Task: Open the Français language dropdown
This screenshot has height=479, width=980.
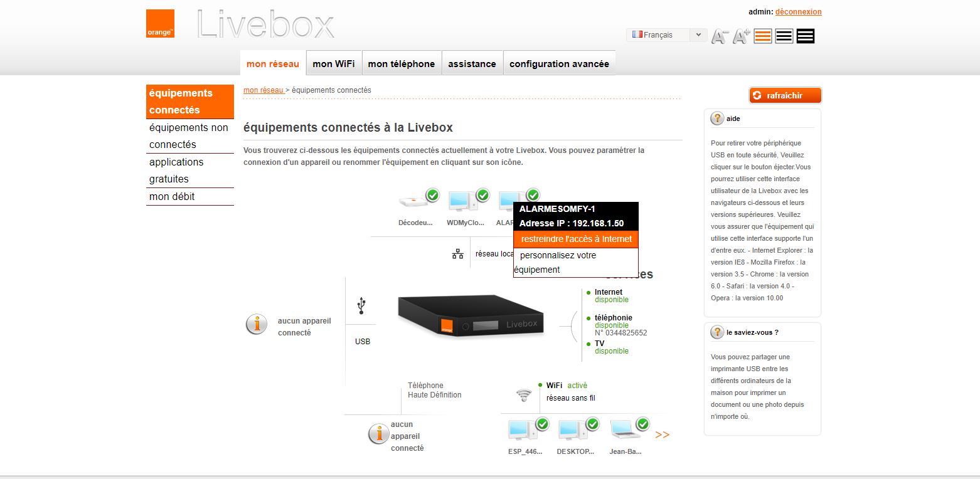Action: (x=667, y=35)
